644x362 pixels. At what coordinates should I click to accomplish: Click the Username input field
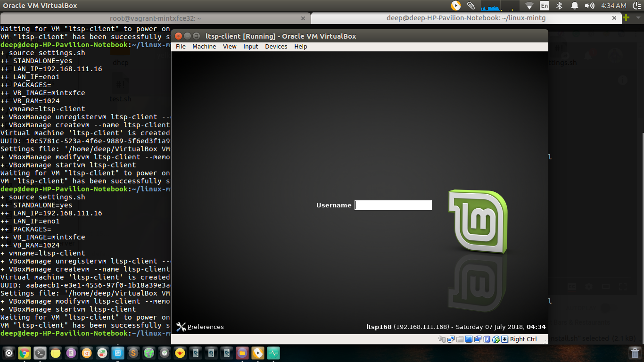point(393,205)
